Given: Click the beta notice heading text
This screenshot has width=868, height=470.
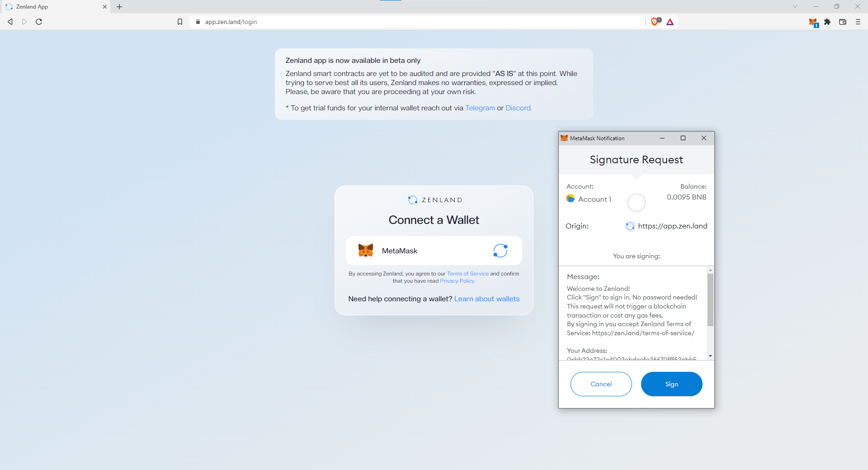Looking at the screenshot, I should click(353, 61).
